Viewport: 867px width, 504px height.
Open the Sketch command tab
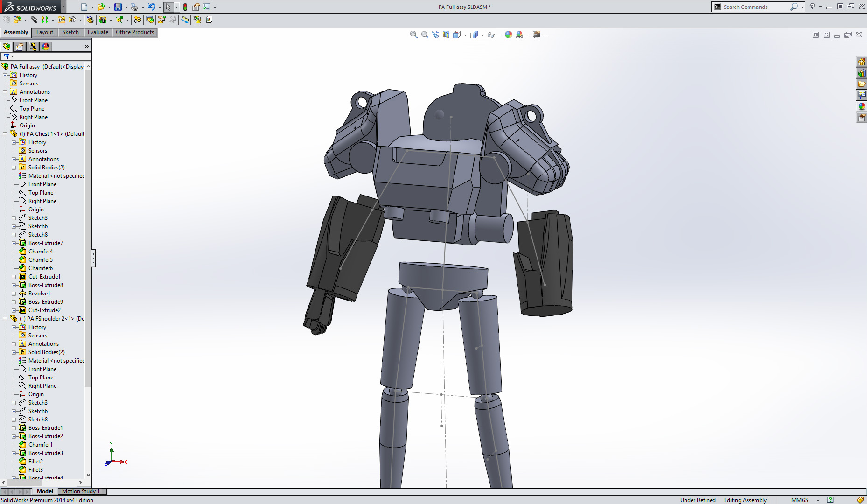pos(70,32)
